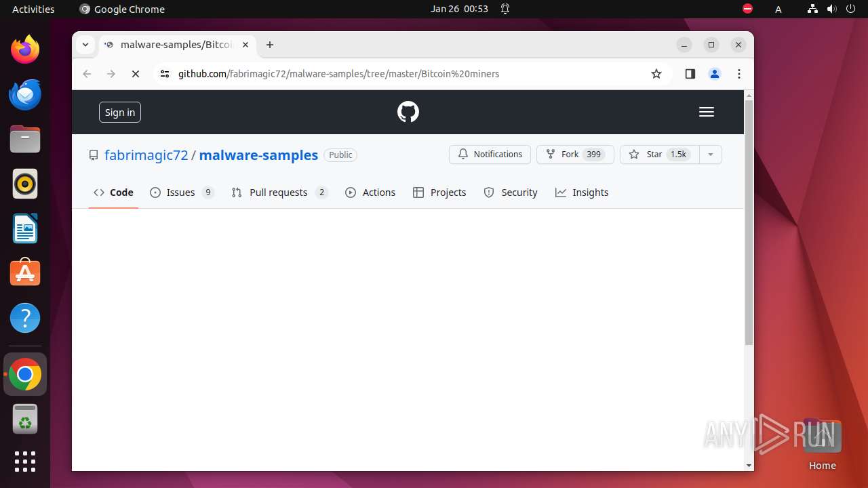
Task: Open Help from the dock
Action: [x=25, y=318]
